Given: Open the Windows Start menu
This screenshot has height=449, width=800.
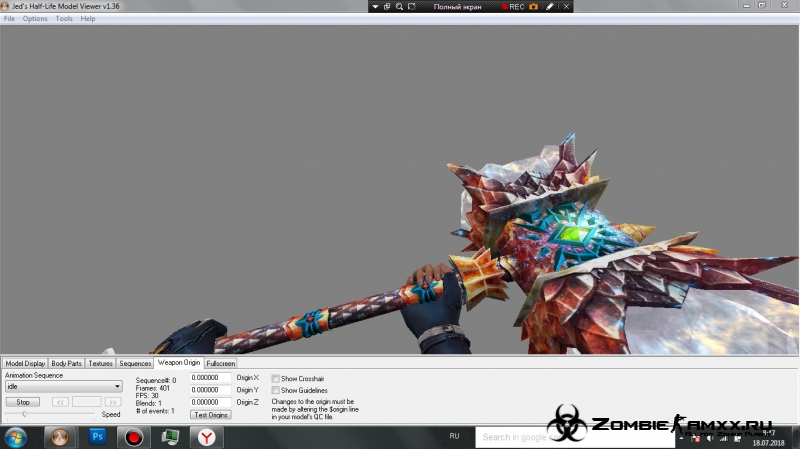Looking at the screenshot, I should tap(15, 438).
